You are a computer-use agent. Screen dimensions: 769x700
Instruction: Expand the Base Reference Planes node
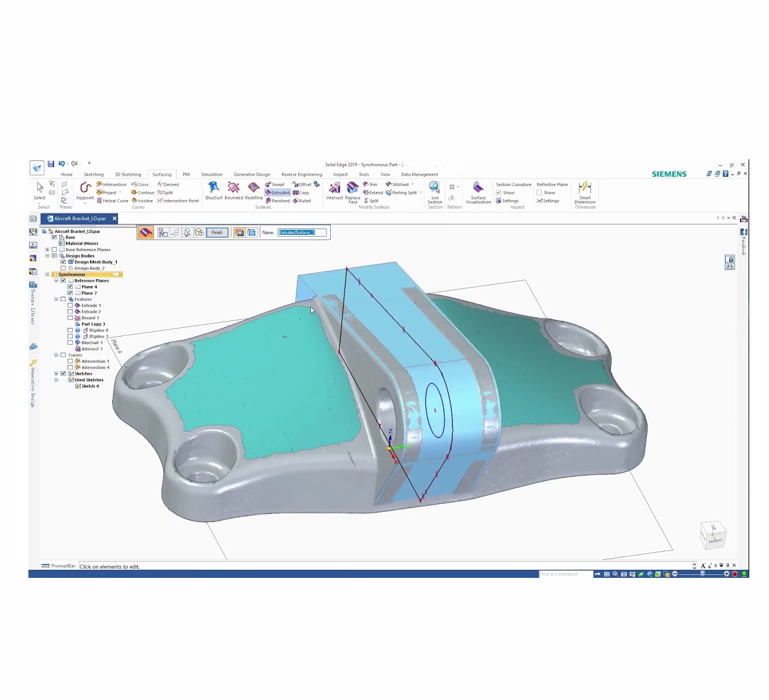[47, 250]
